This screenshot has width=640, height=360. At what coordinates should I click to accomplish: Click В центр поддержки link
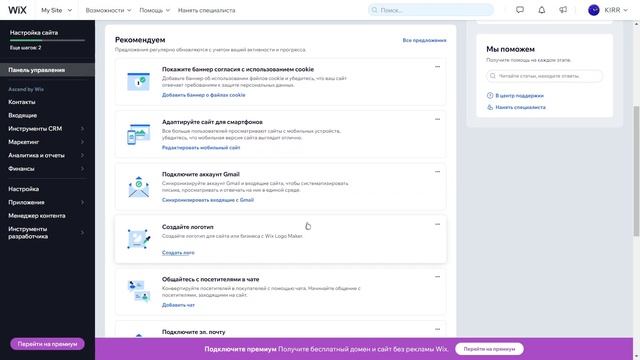(x=519, y=96)
